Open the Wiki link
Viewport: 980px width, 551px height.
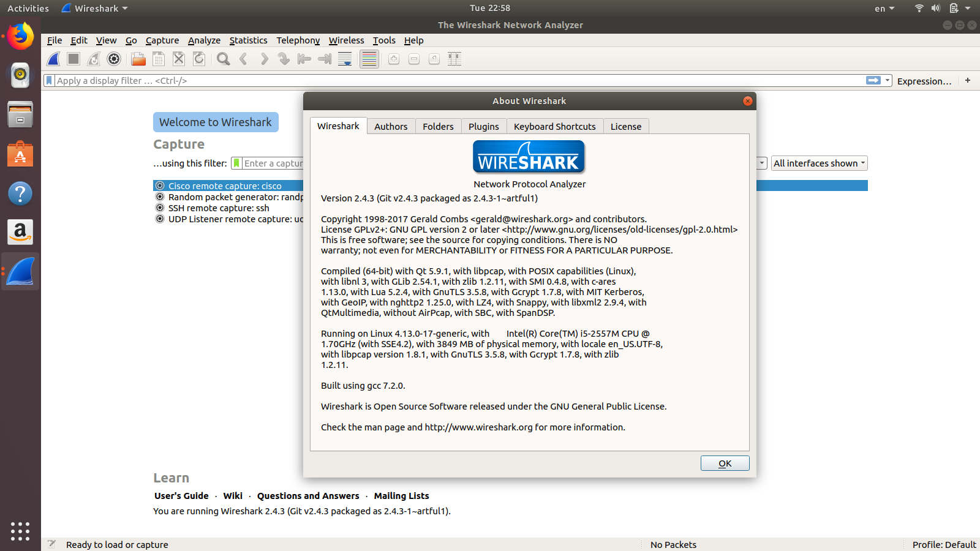(x=233, y=496)
